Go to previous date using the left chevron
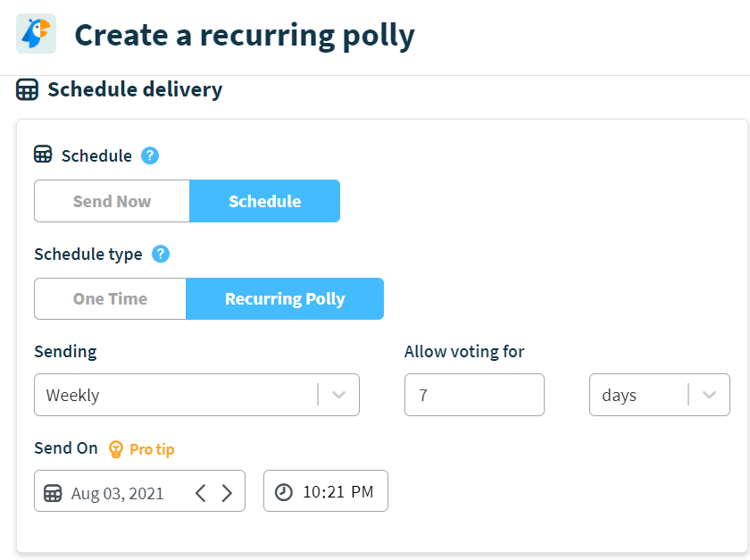This screenshot has height=560, width=750. point(200,490)
